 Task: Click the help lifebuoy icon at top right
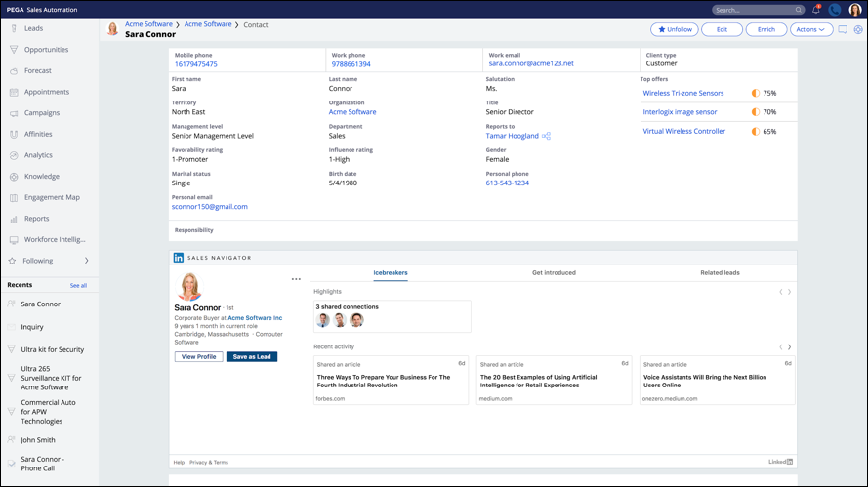(x=858, y=29)
